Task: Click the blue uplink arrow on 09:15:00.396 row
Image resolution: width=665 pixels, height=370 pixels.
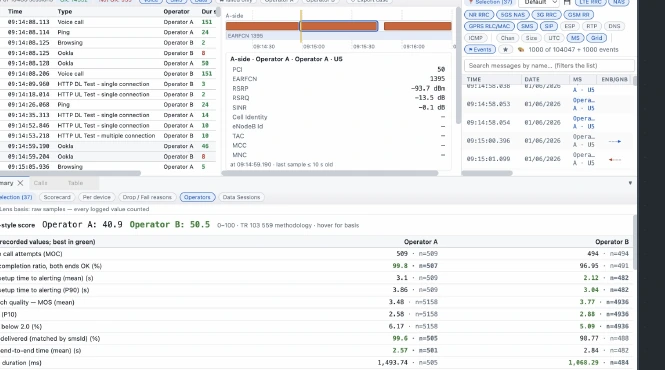Action: click(615, 141)
